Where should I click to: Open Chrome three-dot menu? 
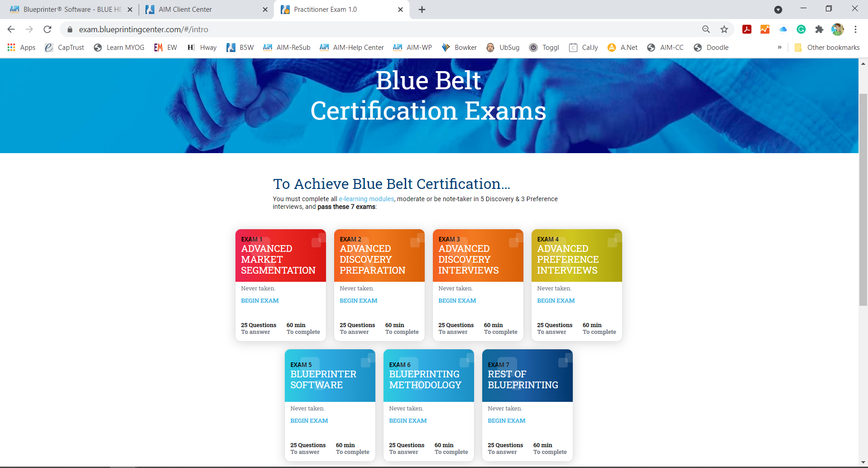click(x=855, y=29)
